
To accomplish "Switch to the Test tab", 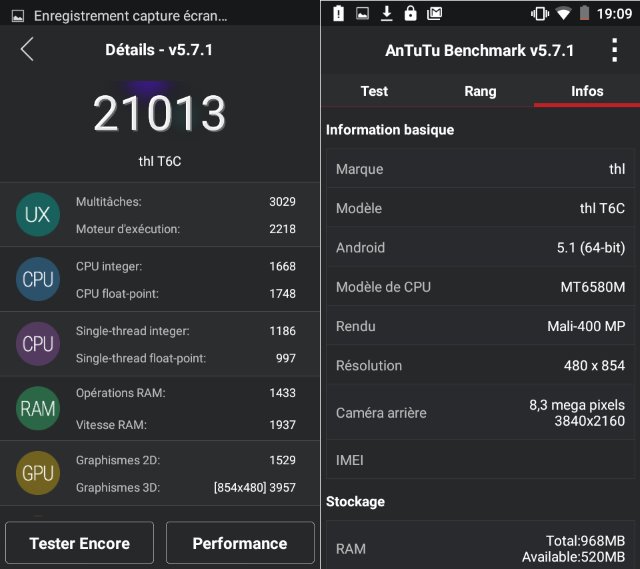I will [374, 91].
